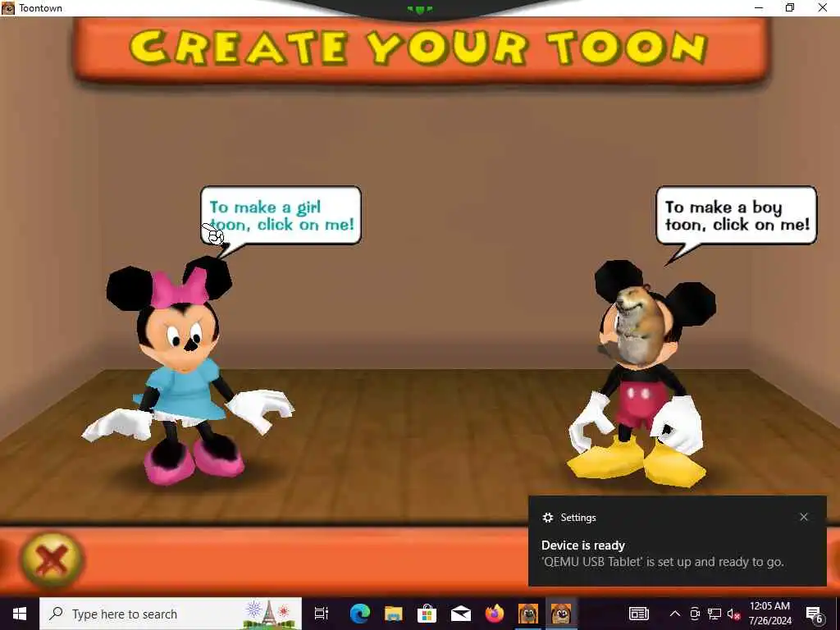Click the muted volume tray icon

point(733,614)
